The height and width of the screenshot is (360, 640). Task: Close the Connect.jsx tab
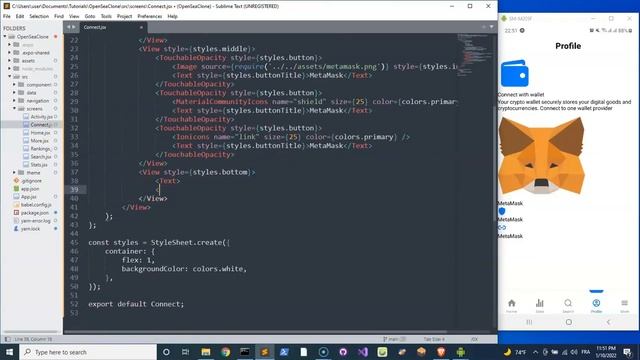point(141,27)
